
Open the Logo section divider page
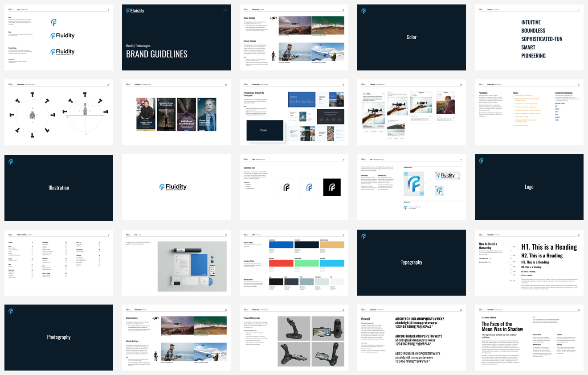tap(529, 188)
